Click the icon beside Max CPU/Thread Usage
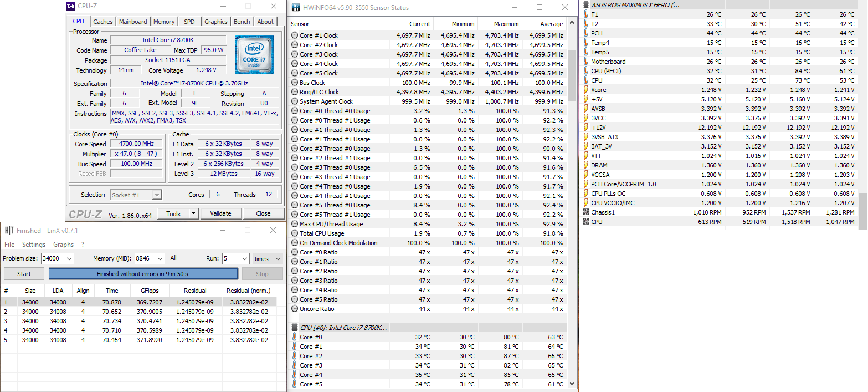Image resolution: width=868 pixels, height=392 pixels. point(295,224)
